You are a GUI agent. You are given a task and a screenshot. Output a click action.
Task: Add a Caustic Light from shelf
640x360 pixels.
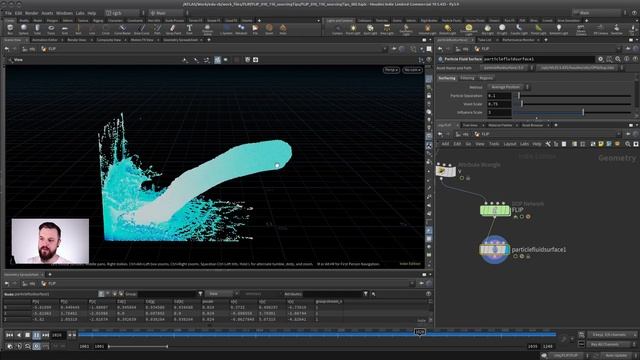pyautogui.click(x=519, y=29)
